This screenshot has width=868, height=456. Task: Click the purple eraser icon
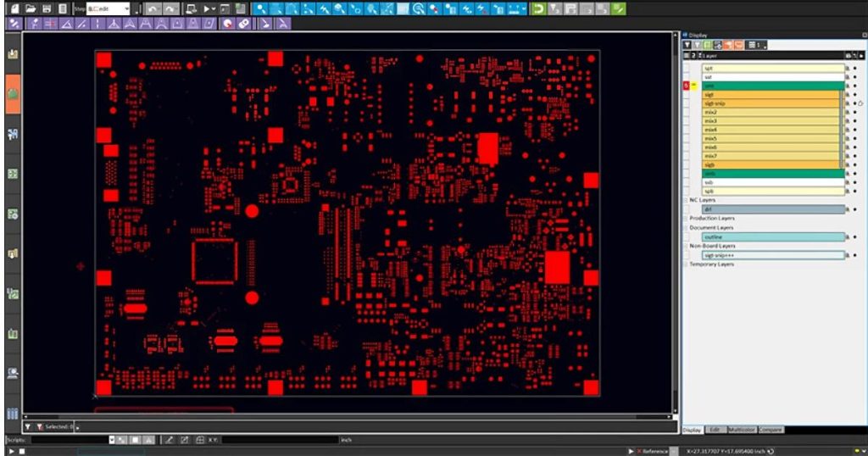(243, 24)
